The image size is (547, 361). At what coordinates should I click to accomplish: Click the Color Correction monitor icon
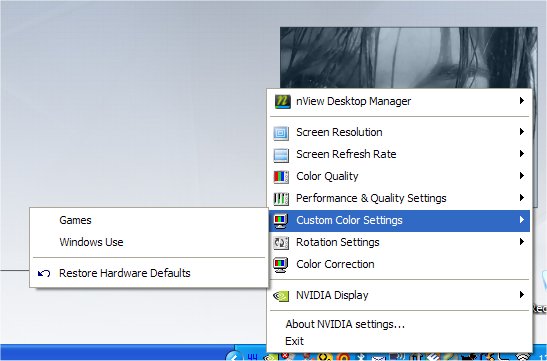click(281, 265)
